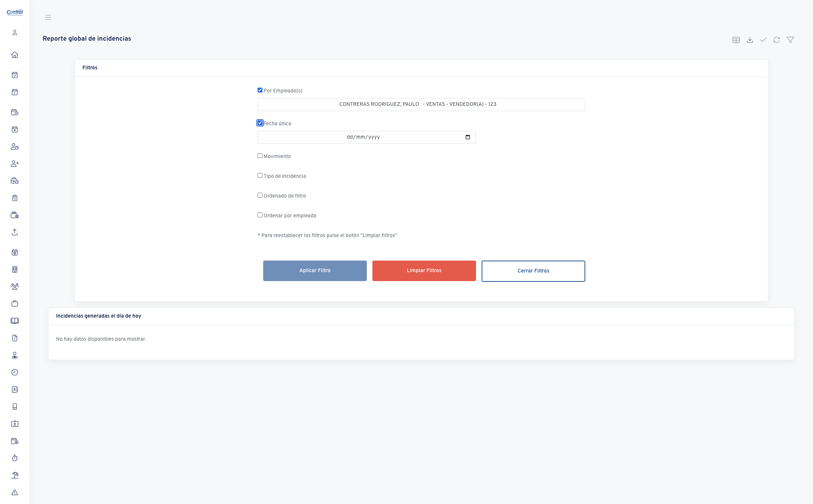Open the beach umbrella vacations sidebar icon

15,475
